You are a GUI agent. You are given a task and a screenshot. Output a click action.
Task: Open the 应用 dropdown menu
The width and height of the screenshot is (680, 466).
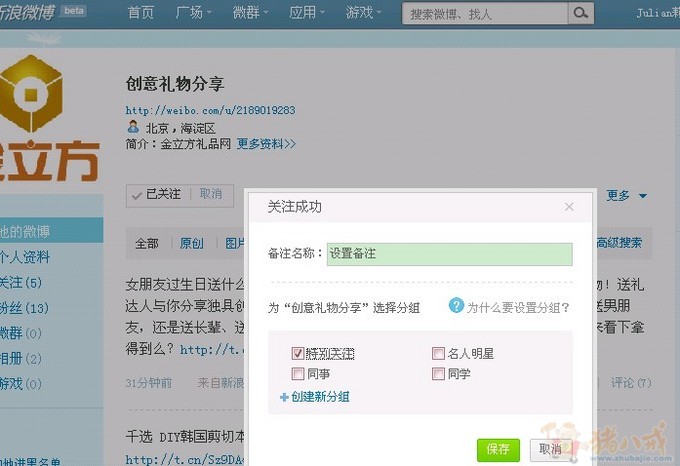(x=307, y=13)
